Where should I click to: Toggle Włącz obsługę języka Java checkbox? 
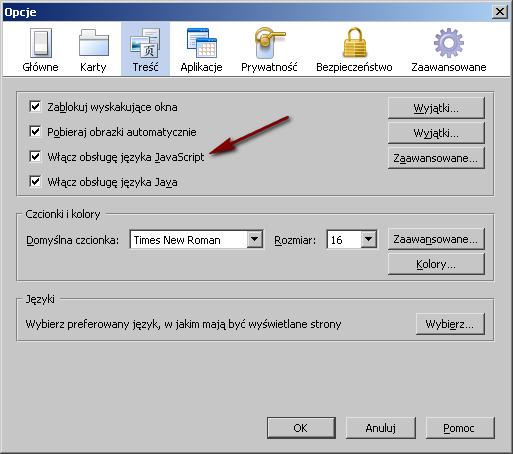point(35,182)
